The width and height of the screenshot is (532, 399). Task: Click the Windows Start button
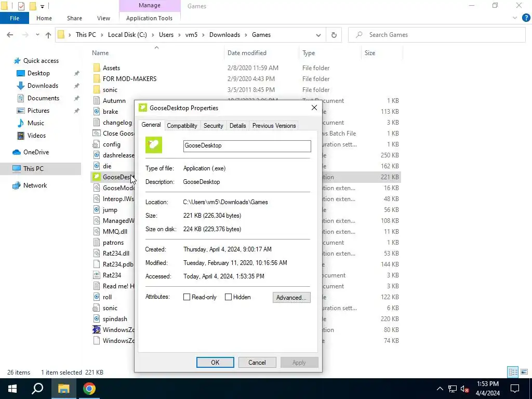(x=12, y=389)
